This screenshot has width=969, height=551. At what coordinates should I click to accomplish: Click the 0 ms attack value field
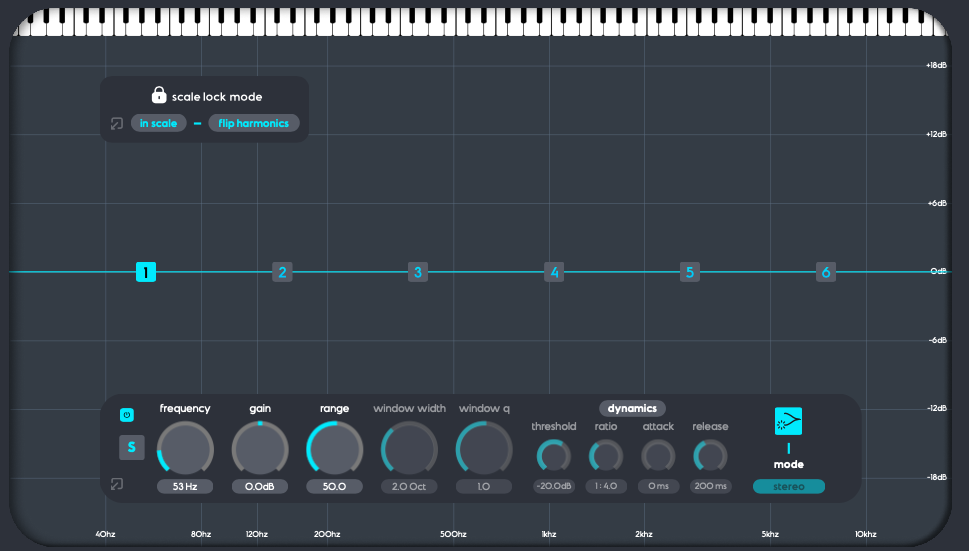click(658, 486)
